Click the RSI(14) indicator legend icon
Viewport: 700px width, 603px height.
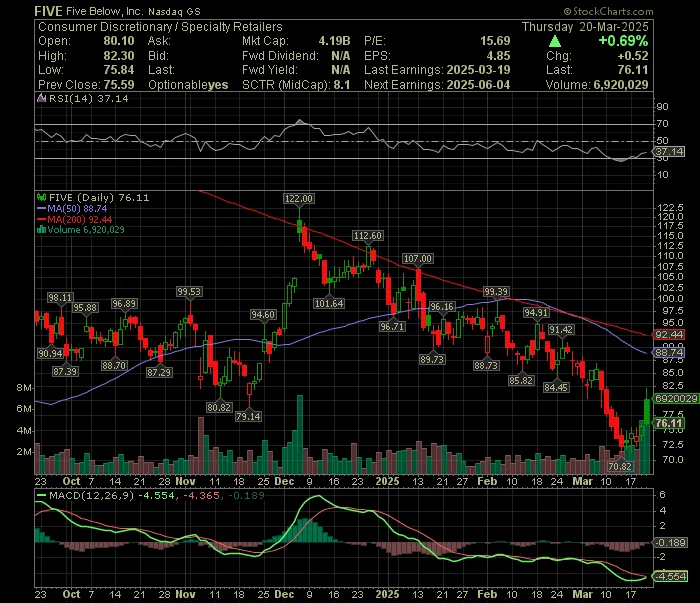pos(41,98)
